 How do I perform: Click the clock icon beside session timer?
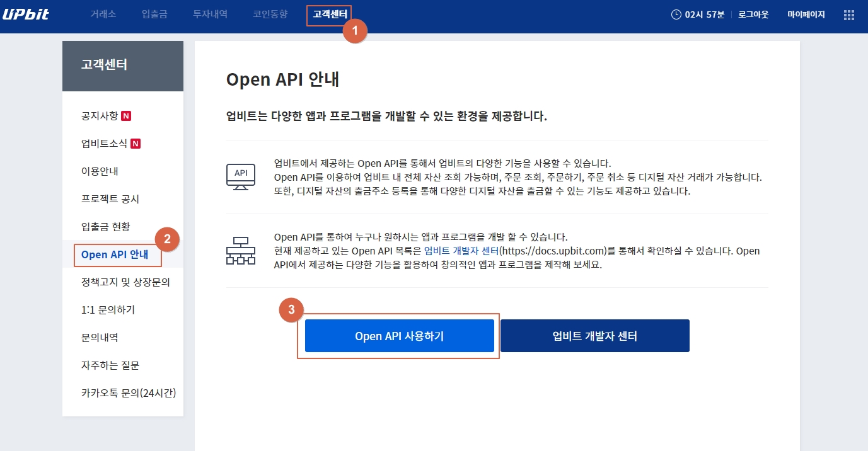(x=676, y=14)
